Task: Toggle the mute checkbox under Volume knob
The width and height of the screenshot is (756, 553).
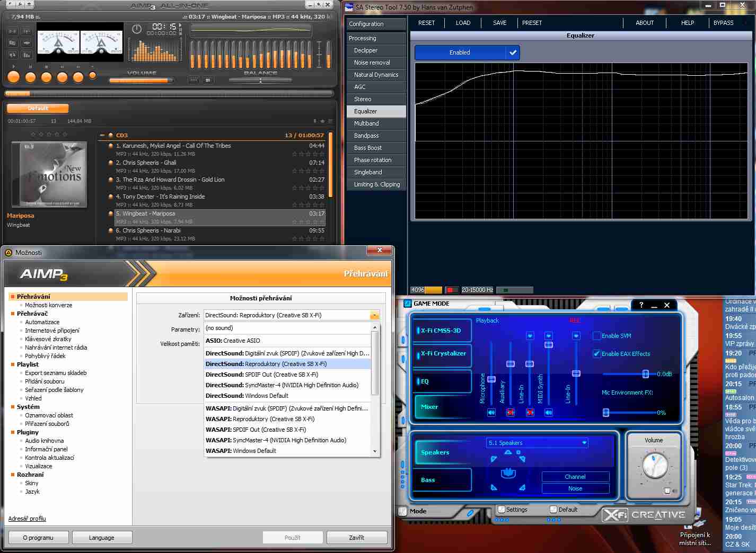Action: pos(667,491)
